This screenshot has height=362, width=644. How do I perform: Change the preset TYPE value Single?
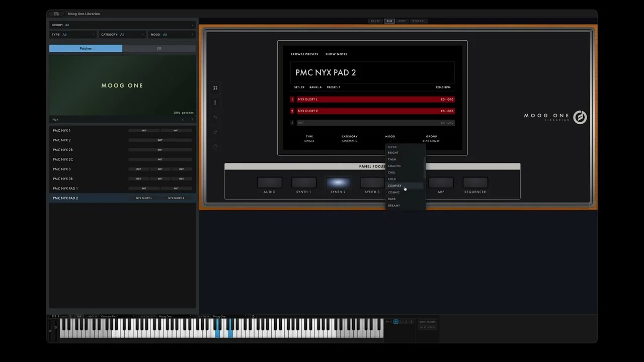click(309, 141)
